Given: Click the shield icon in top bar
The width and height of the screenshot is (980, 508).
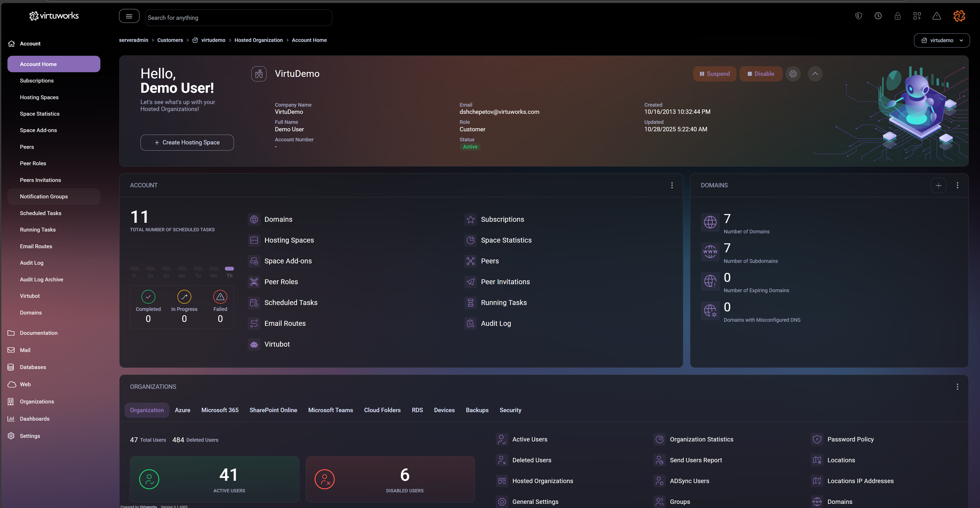Looking at the screenshot, I should [x=858, y=16].
